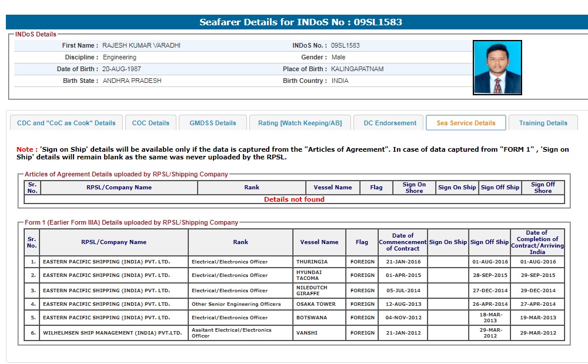Click the INDoS No. value 09SL1583 field
Image resolution: width=588 pixels, height=364 pixels.
click(345, 45)
